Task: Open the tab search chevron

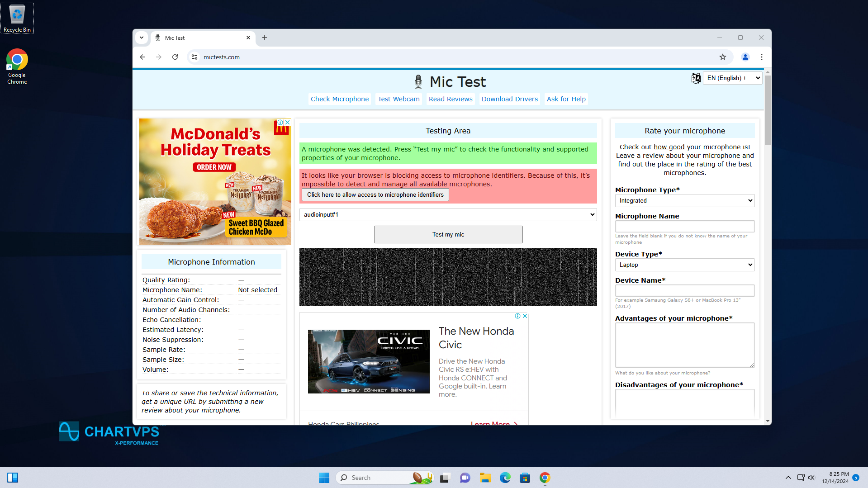Action: [142, 38]
